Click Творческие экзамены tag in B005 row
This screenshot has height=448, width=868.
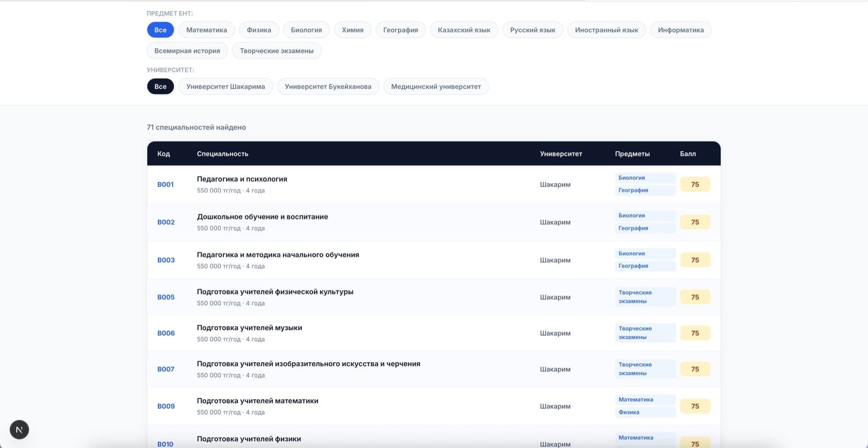[x=645, y=297]
